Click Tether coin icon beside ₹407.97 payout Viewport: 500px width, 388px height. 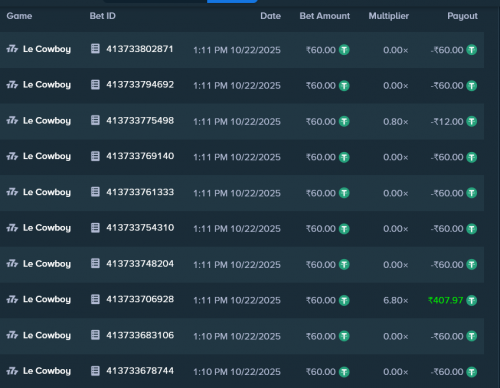point(472,300)
